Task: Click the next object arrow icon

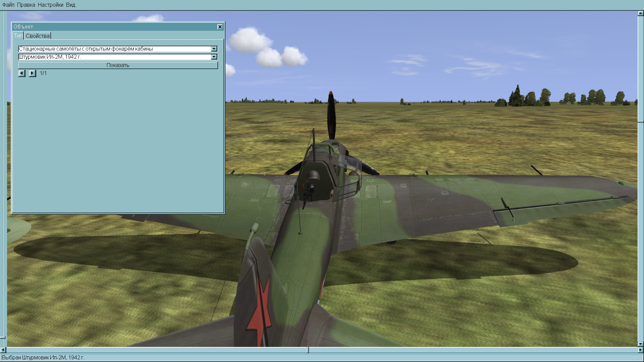Action: click(32, 73)
